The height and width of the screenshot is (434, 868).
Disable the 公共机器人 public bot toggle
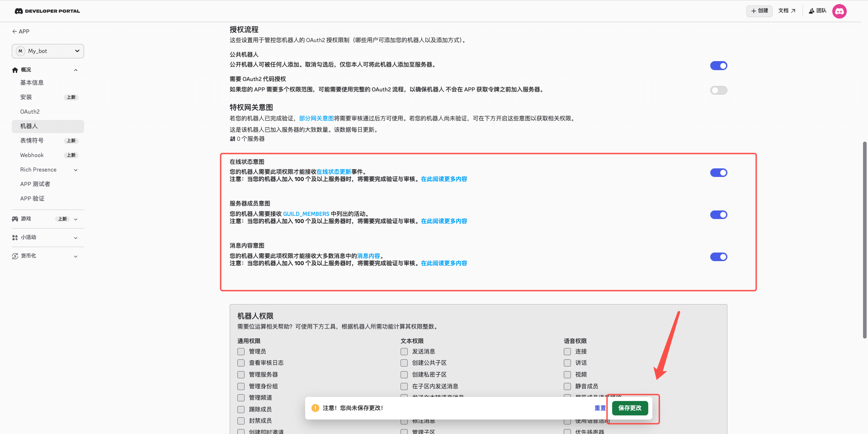tap(718, 66)
